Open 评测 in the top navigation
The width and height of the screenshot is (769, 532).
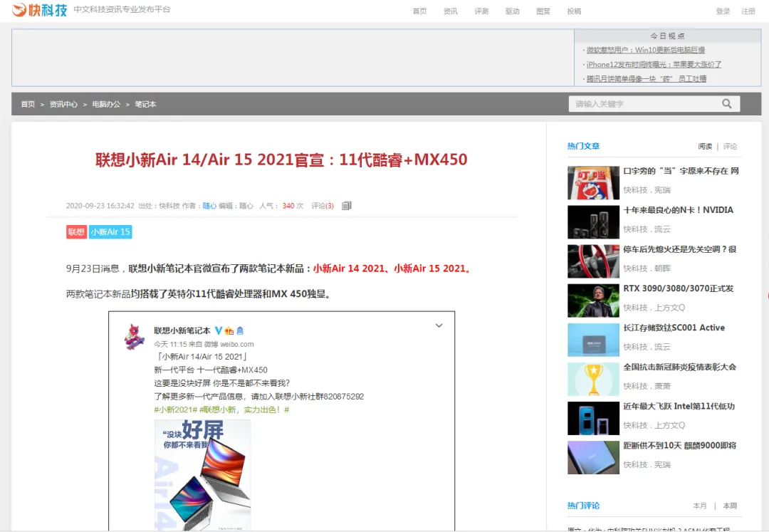pos(481,11)
